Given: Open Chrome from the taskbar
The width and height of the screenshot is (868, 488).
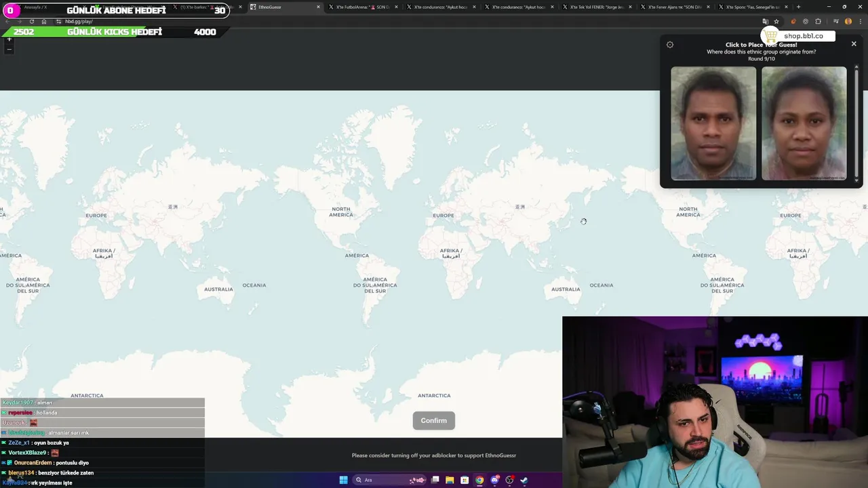Looking at the screenshot, I should [479, 480].
